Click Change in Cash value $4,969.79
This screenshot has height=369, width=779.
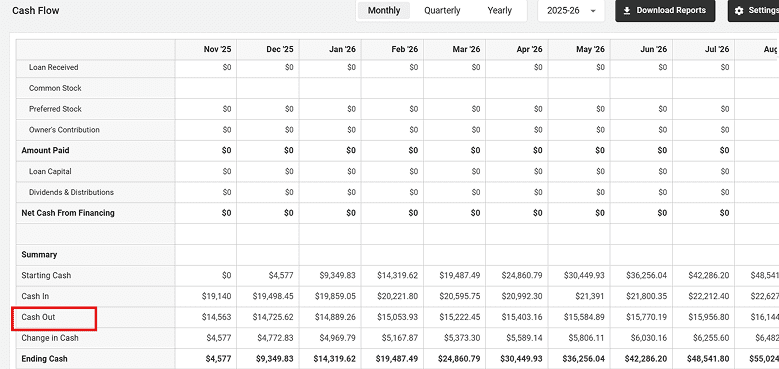(x=337, y=338)
